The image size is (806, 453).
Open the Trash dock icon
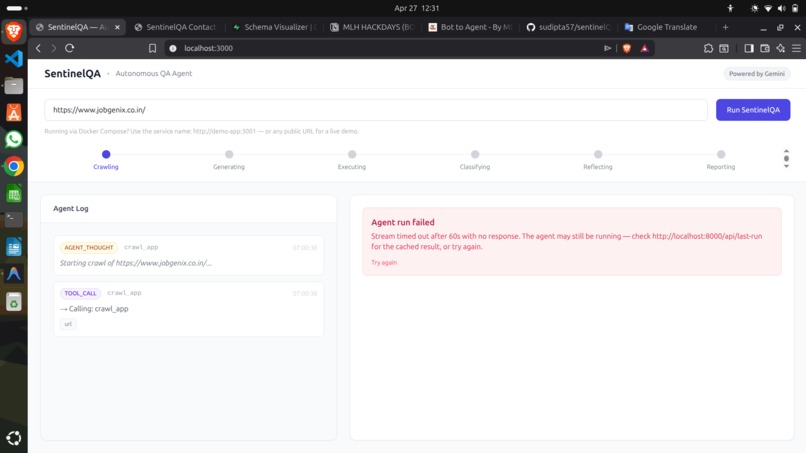pos(14,302)
